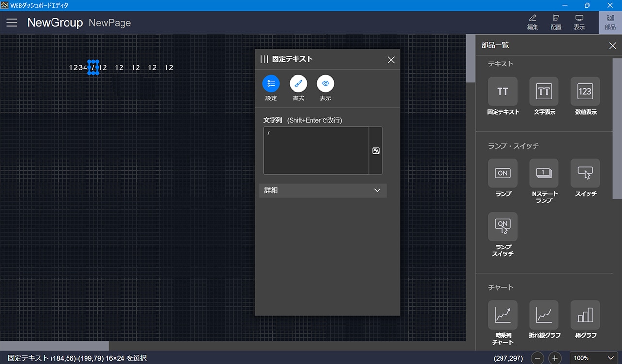Viewport: 622px width, 364px height.
Task: Open the 設定 tab in the text panel
Action: (271, 84)
